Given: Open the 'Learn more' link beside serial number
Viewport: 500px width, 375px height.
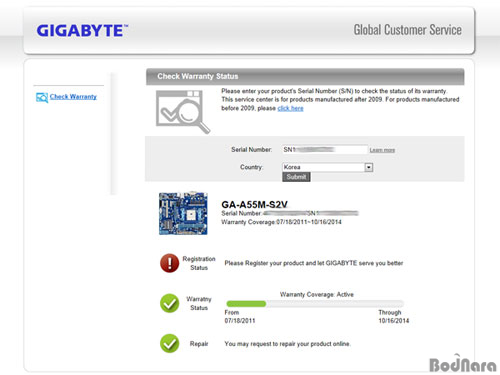Looking at the screenshot, I should [x=382, y=150].
